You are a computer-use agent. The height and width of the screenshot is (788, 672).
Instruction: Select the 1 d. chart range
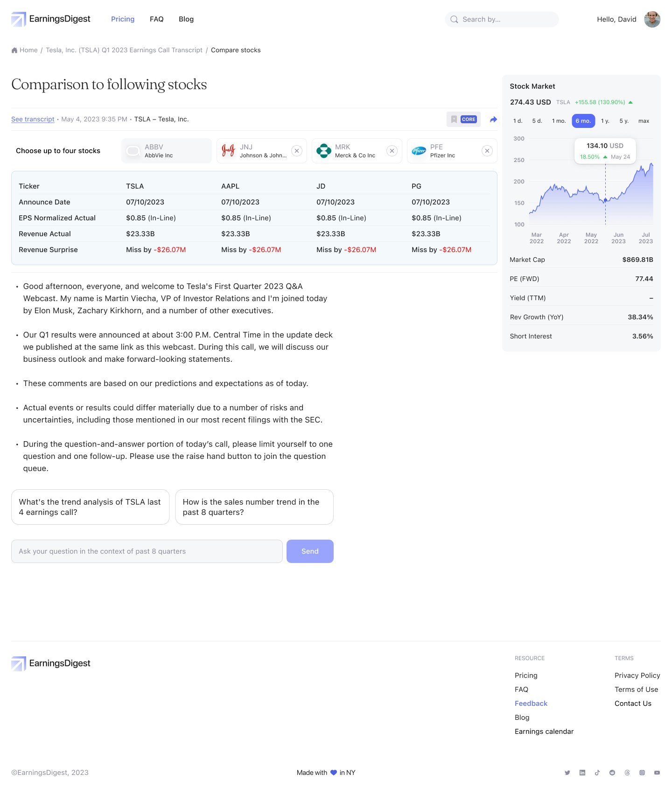point(518,121)
